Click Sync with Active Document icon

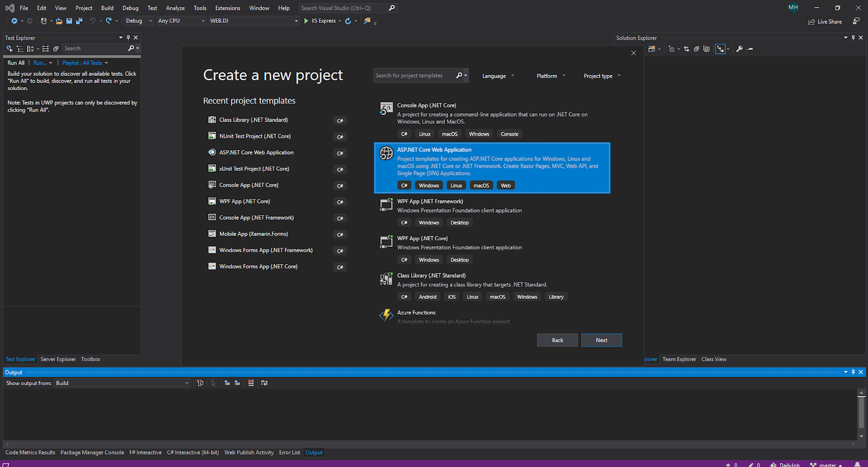[x=687, y=49]
